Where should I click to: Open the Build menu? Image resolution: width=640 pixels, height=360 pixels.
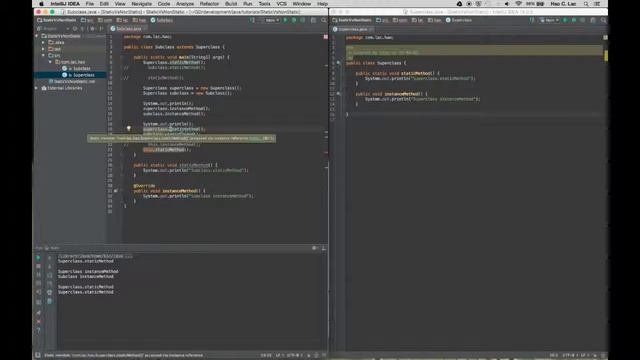[231, 4]
